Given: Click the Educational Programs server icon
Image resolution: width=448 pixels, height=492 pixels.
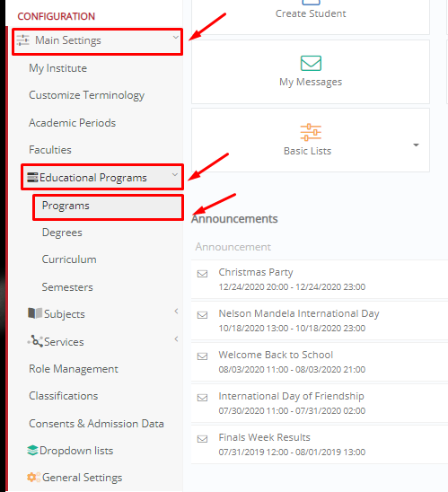Looking at the screenshot, I should (x=32, y=177).
